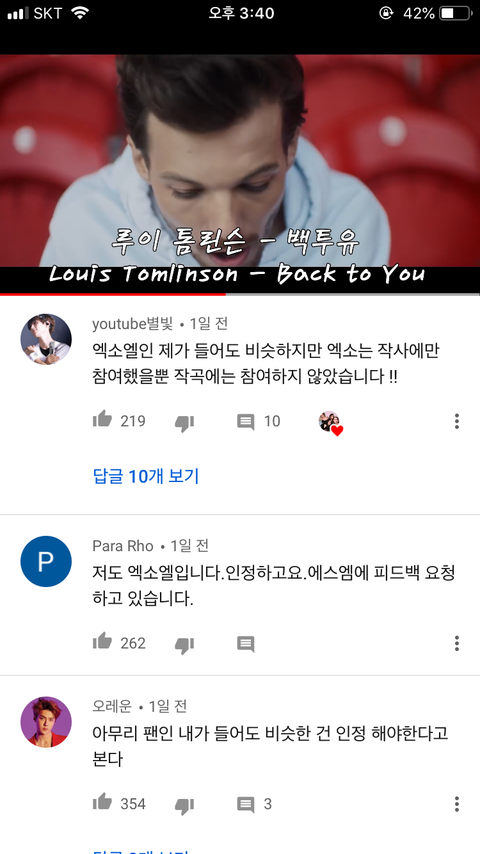Viewport: 480px width, 854px height.
Task: Open replies icon showing 3 replies
Action: [x=246, y=804]
